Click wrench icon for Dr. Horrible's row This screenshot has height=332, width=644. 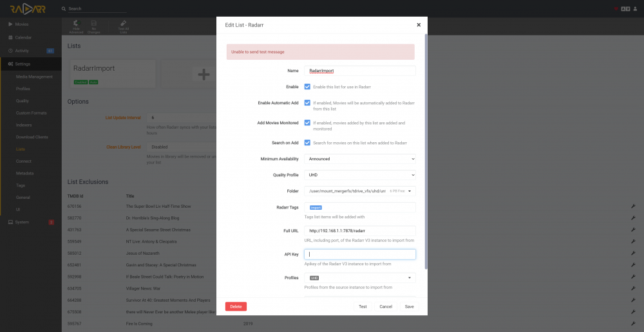point(633,218)
